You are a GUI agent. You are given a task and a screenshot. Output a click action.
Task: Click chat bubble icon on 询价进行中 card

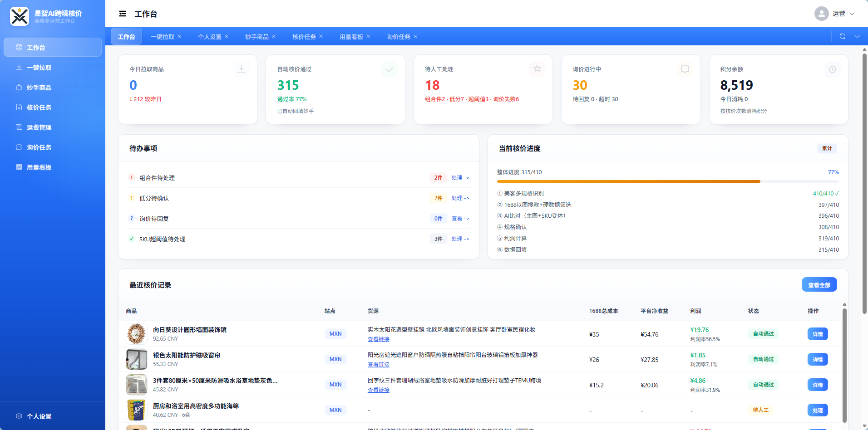tap(685, 69)
